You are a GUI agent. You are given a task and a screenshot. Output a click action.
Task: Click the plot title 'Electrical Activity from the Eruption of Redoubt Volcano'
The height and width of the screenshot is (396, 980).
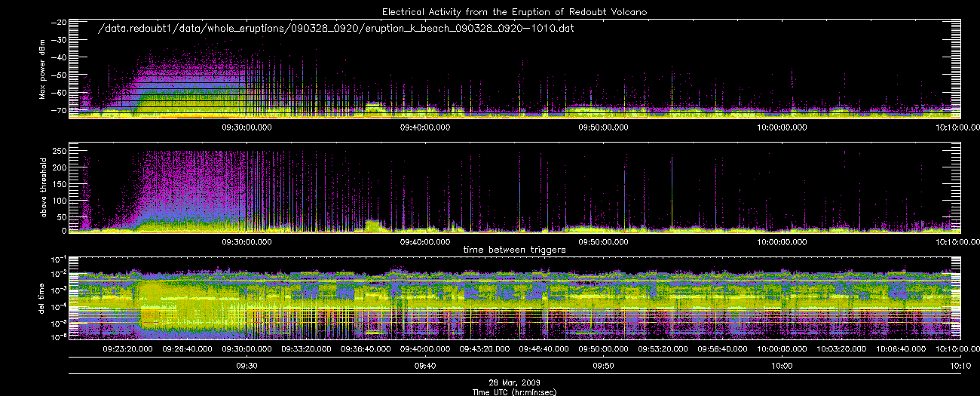click(514, 12)
